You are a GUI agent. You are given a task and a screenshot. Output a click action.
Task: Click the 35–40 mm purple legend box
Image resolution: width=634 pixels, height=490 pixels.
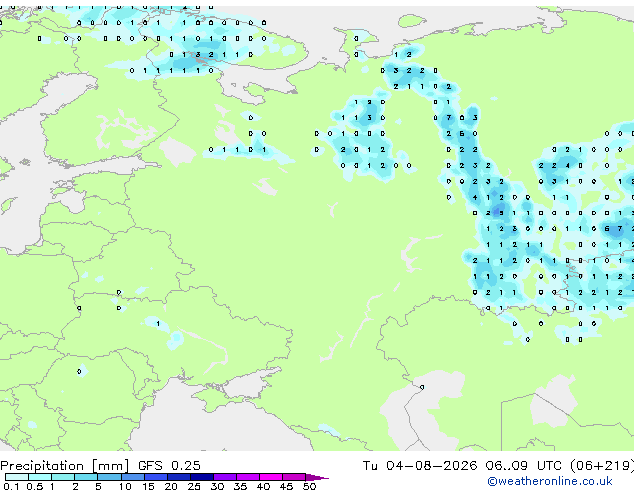pyautogui.click(x=248, y=477)
